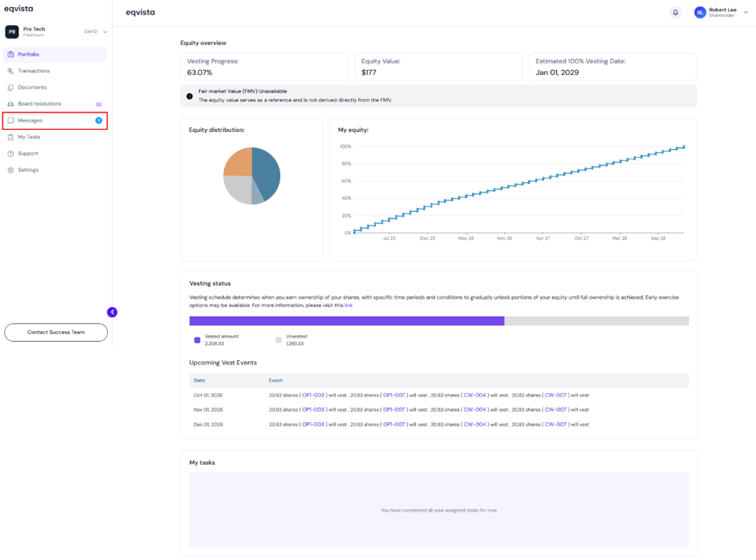Click the purple vesting progress bar

point(347,321)
